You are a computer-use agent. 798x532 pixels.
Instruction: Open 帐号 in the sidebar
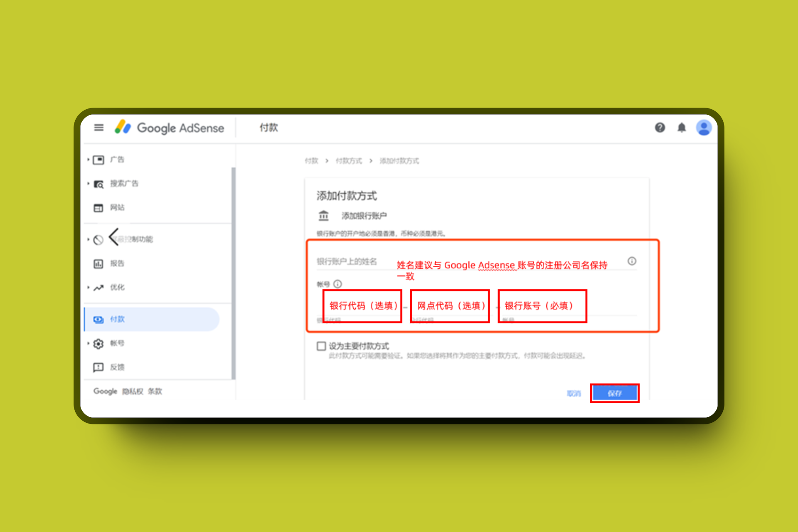point(117,343)
